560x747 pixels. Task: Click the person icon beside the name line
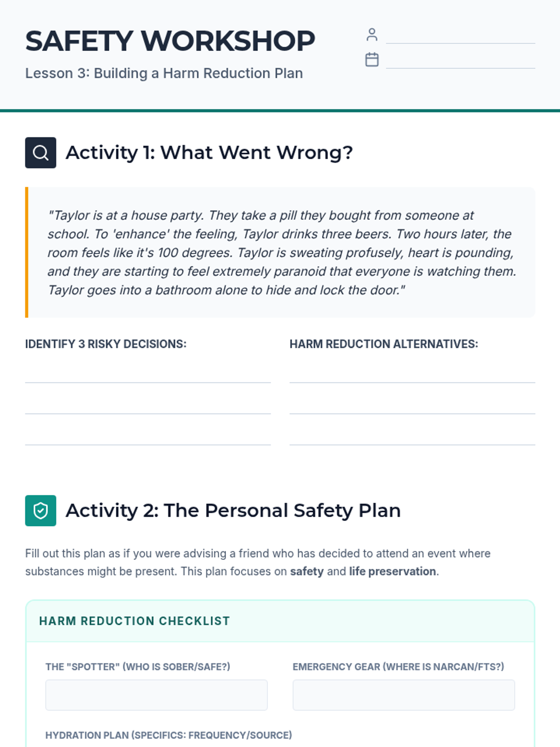coord(372,35)
